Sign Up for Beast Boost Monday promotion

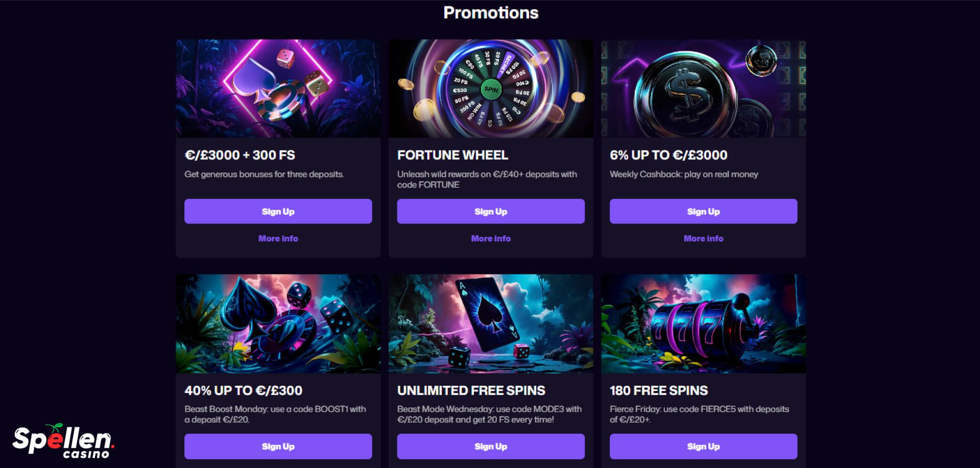click(x=278, y=446)
